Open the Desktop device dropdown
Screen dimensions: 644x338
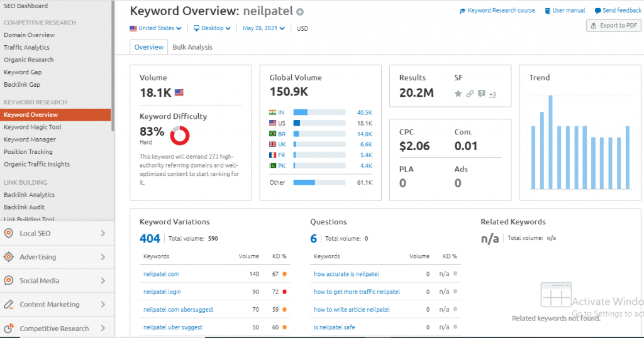pyautogui.click(x=212, y=28)
